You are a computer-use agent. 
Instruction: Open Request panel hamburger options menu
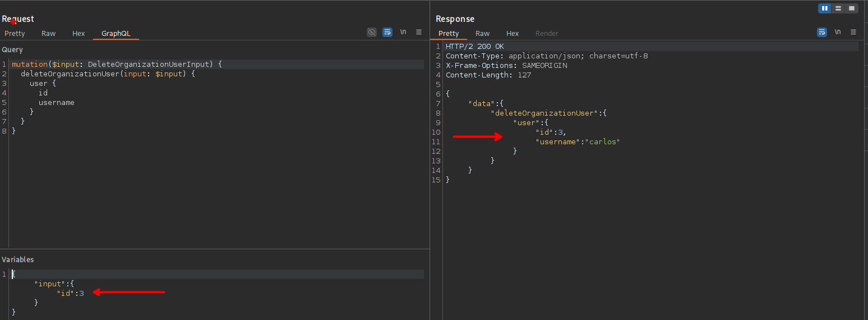(419, 33)
